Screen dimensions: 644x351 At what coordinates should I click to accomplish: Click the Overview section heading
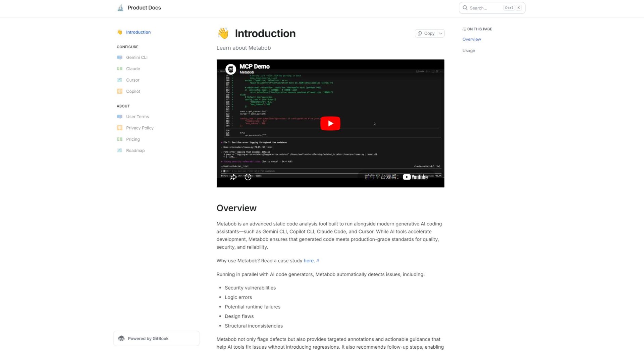236,208
